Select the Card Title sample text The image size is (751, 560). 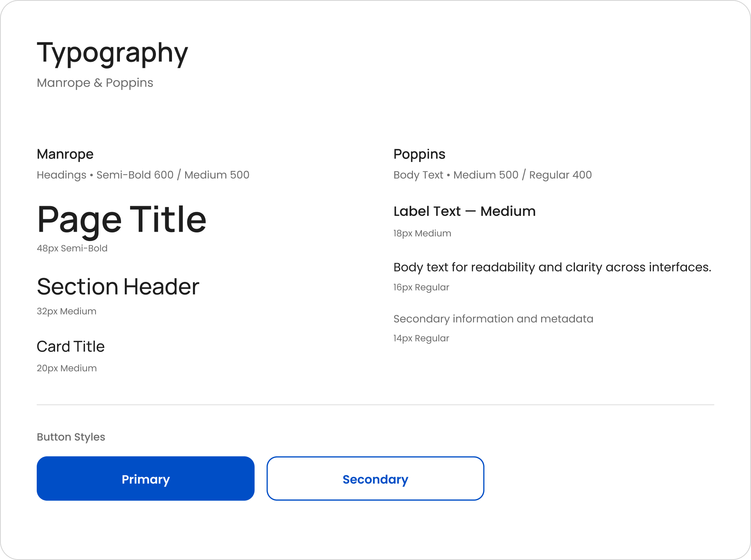click(71, 346)
